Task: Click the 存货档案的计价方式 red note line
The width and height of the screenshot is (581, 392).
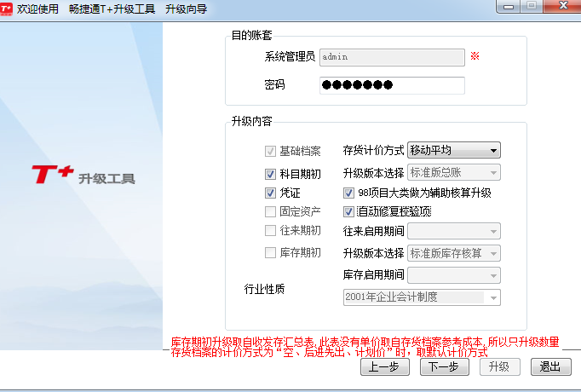Action: pos(329,352)
